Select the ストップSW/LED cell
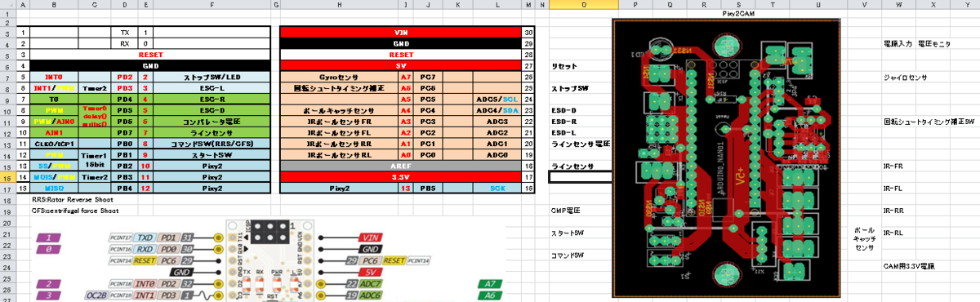Image resolution: width=980 pixels, height=302 pixels. tap(211, 77)
